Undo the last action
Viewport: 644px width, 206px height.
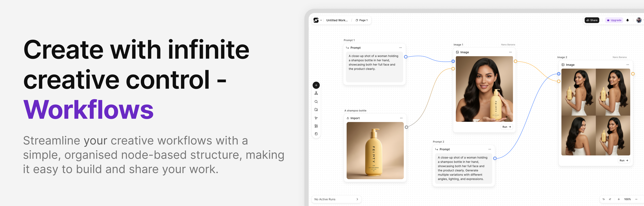[604, 200]
